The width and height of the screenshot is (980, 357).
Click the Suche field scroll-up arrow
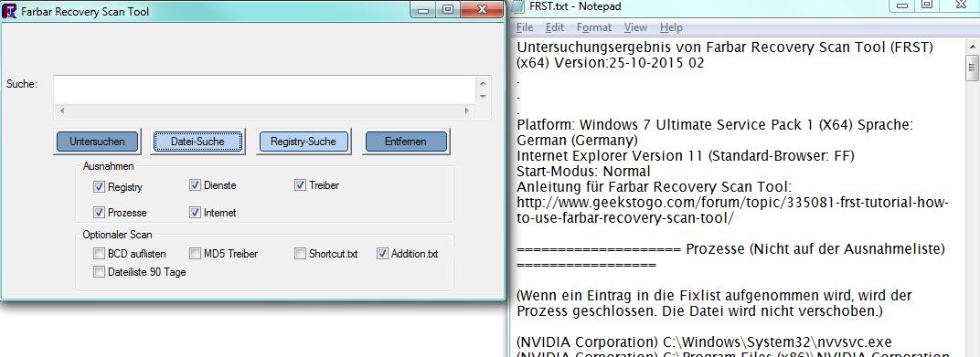click(482, 83)
